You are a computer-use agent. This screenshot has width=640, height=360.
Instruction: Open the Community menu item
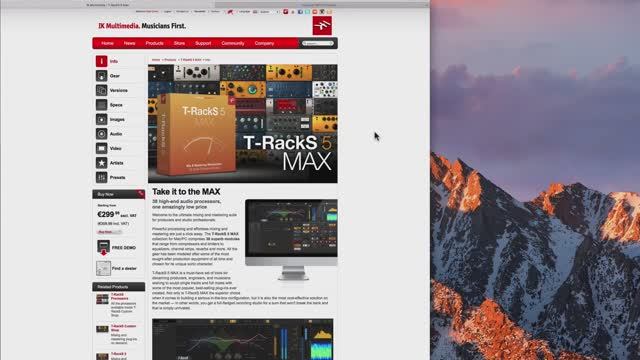(x=233, y=43)
